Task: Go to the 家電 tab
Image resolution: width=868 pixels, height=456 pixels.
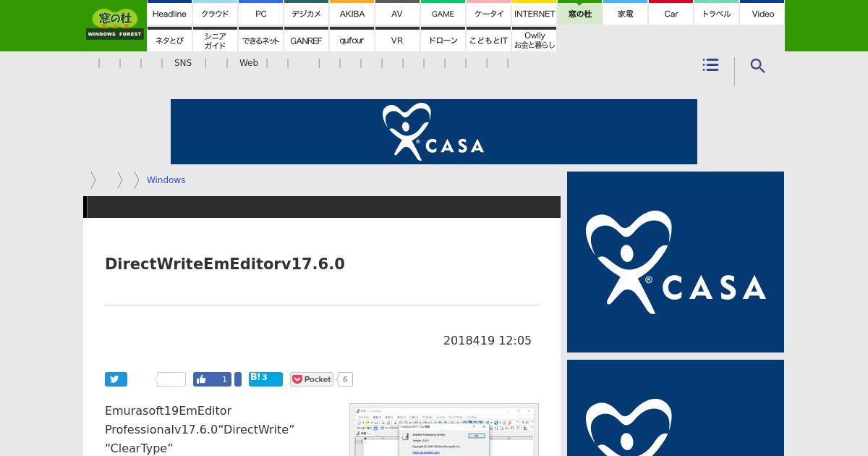Action: 625,13
